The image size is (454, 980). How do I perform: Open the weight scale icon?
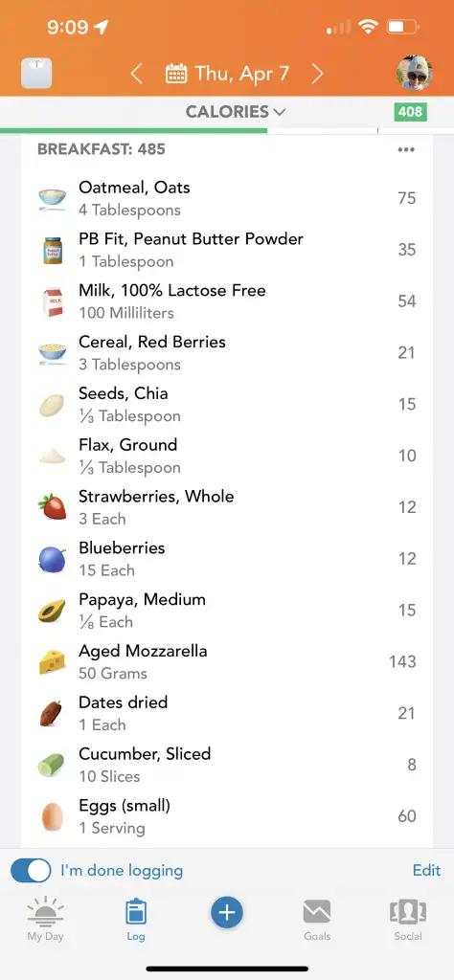(36, 74)
